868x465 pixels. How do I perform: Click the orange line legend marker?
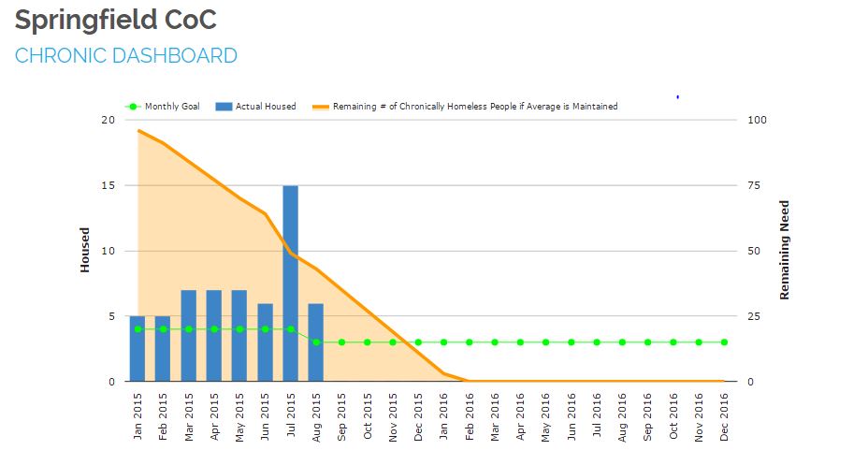[318, 107]
